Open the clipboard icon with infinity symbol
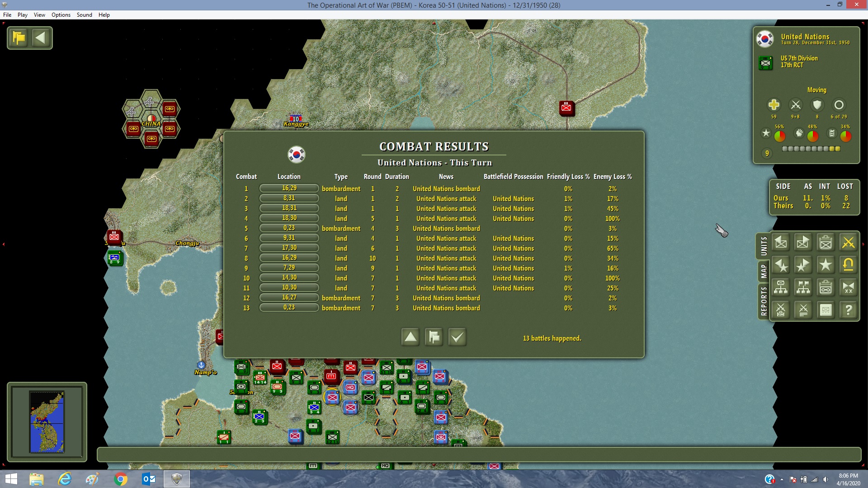The image size is (868, 488). pyautogui.click(x=826, y=287)
